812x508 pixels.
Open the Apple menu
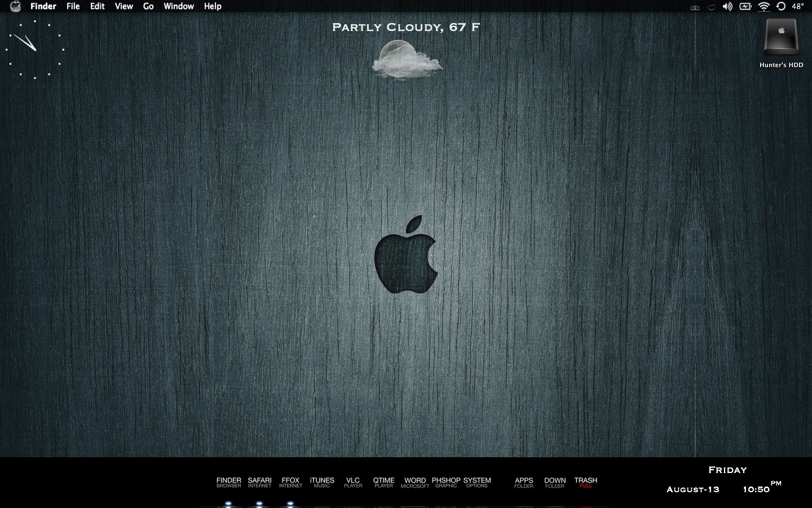point(15,6)
